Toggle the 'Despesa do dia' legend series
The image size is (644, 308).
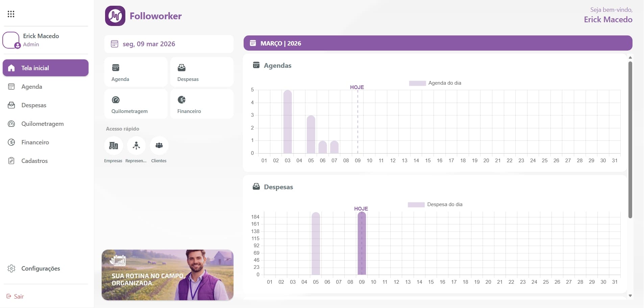[435, 204]
